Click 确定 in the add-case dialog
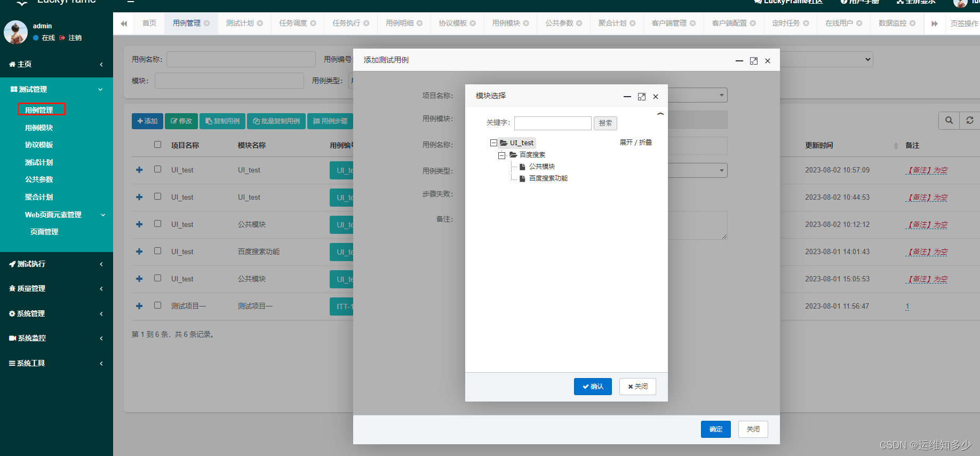Screen dimensions: 980x456 (x=715, y=429)
